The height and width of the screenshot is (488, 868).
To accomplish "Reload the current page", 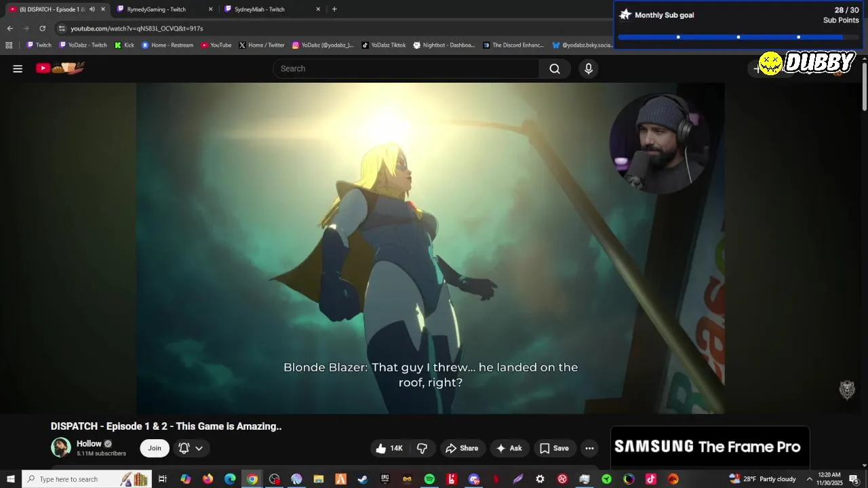I will 42,28.
